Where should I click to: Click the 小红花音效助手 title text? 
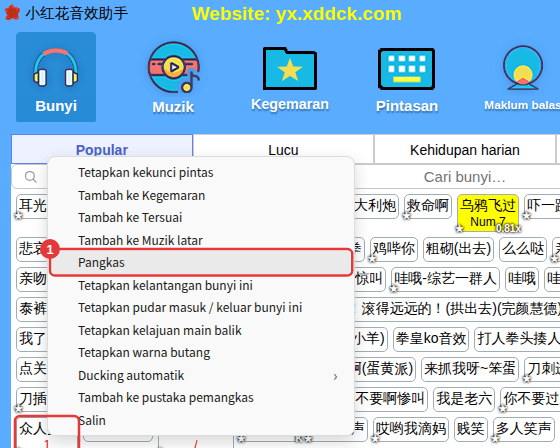76,13
